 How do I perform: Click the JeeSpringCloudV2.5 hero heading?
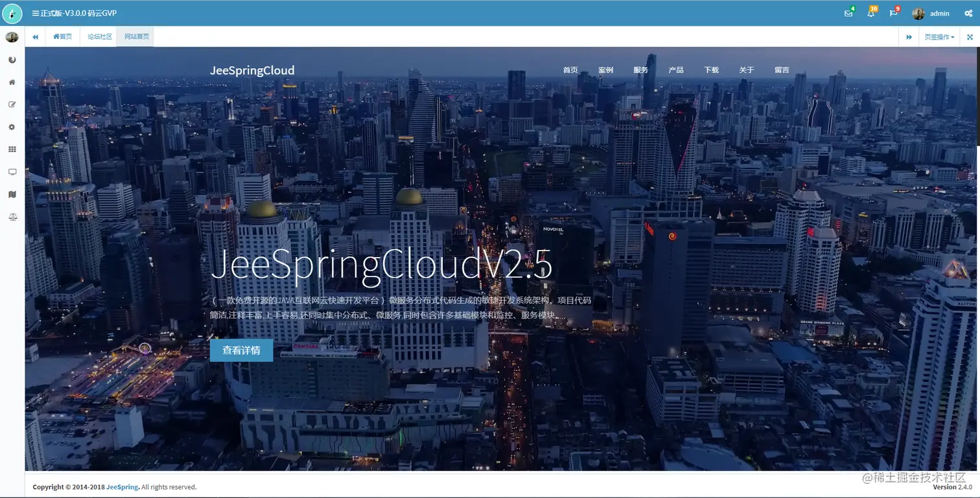point(382,266)
